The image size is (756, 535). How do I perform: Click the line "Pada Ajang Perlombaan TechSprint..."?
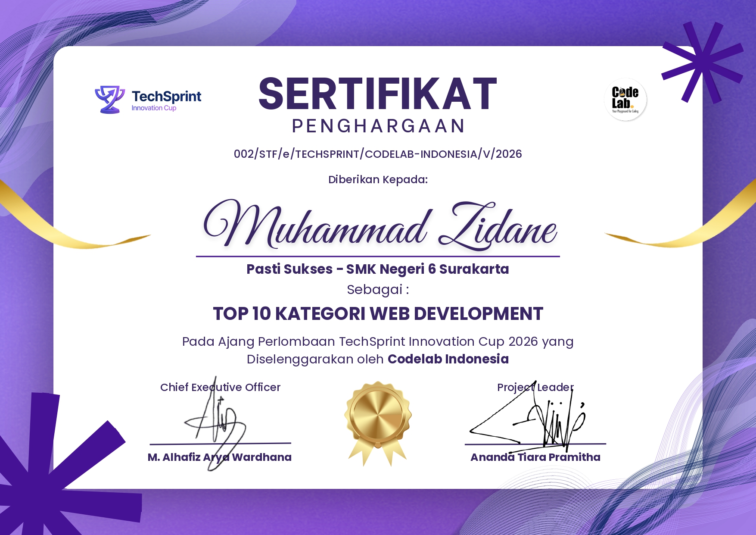click(x=378, y=342)
